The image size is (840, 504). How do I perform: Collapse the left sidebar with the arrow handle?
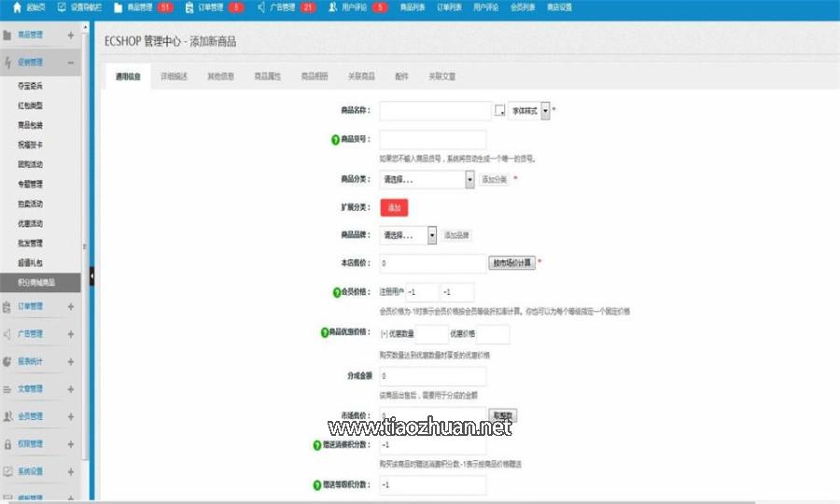(92, 276)
